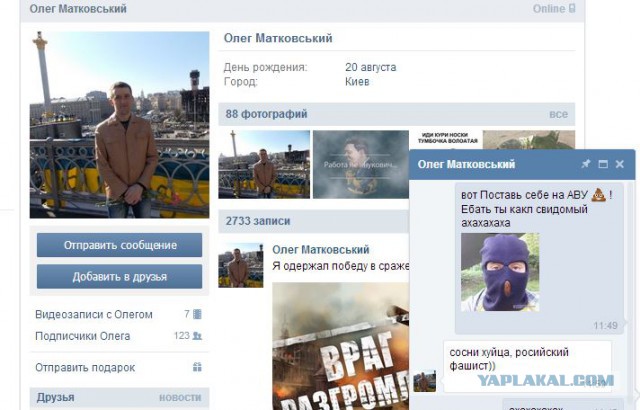Click wall post text Я одержал победу
640x410 pixels.
pyautogui.click(x=340, y=266)
